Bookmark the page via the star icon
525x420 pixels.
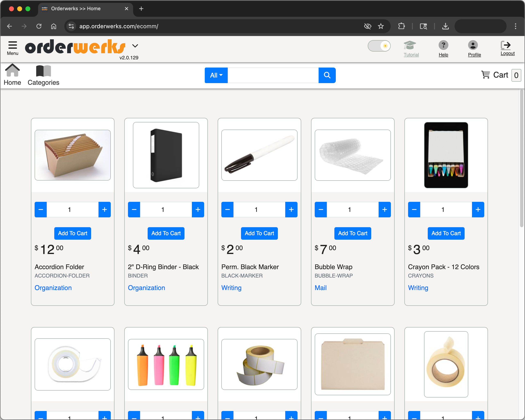pos(381,26)
